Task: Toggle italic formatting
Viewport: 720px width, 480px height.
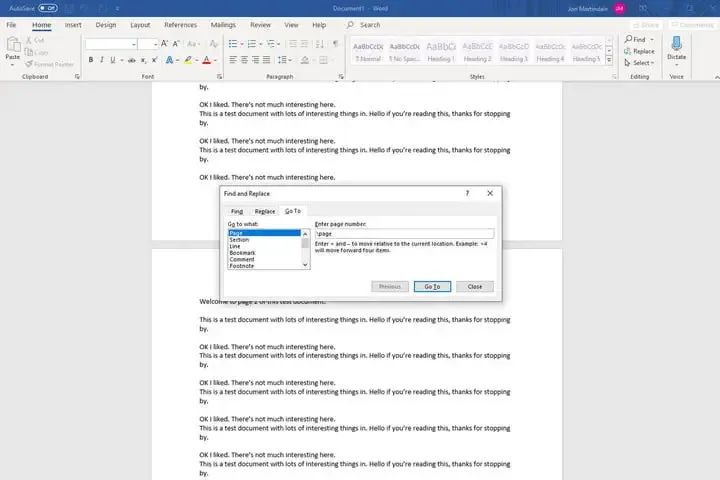Action: pyautogui.click(x=102, y=60)
